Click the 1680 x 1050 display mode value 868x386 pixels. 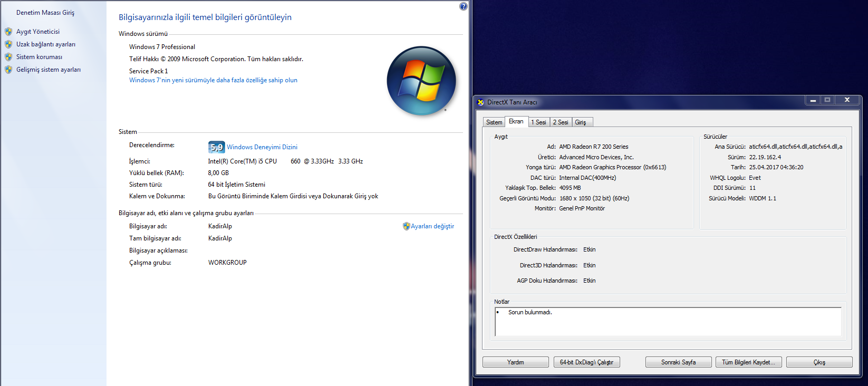[594, 198]
